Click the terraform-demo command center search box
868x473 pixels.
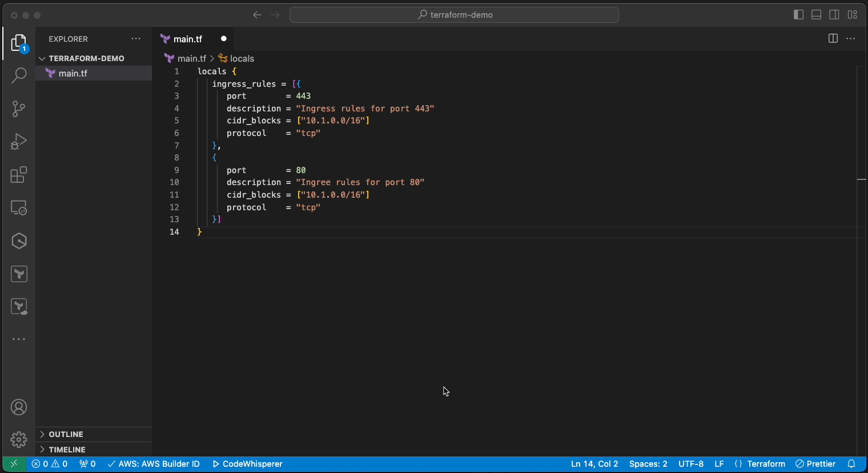pos(454,15)
